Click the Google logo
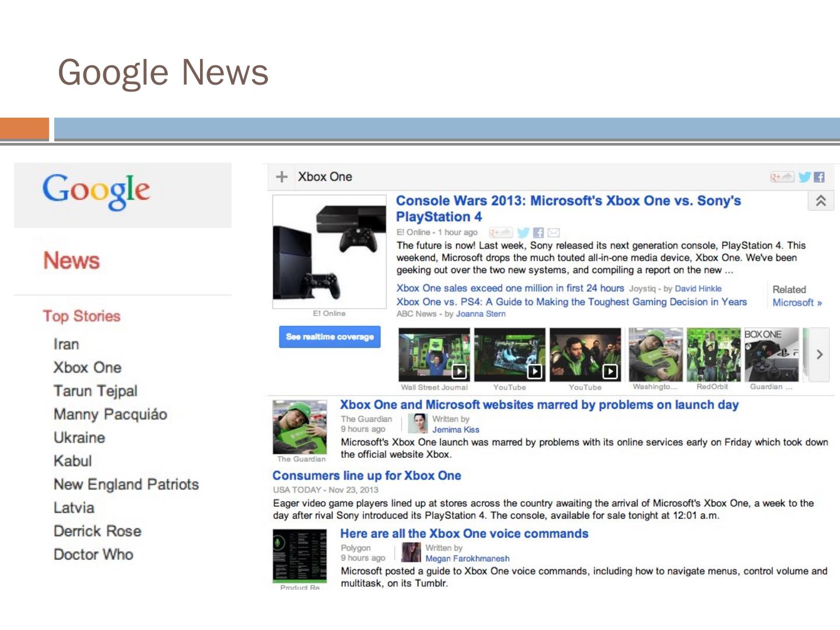The height and width of the screenshot is (630, 840). click(x=96, y=191)
